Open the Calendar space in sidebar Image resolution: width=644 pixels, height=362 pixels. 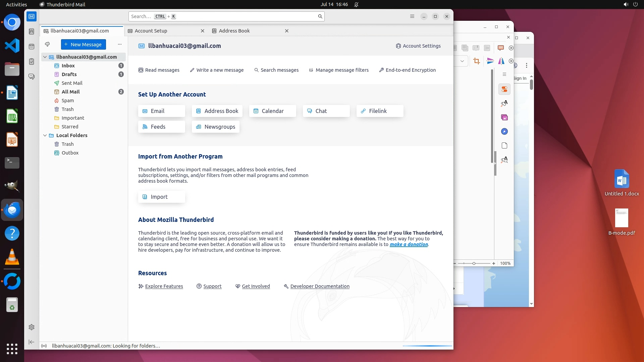pos(32,47)
